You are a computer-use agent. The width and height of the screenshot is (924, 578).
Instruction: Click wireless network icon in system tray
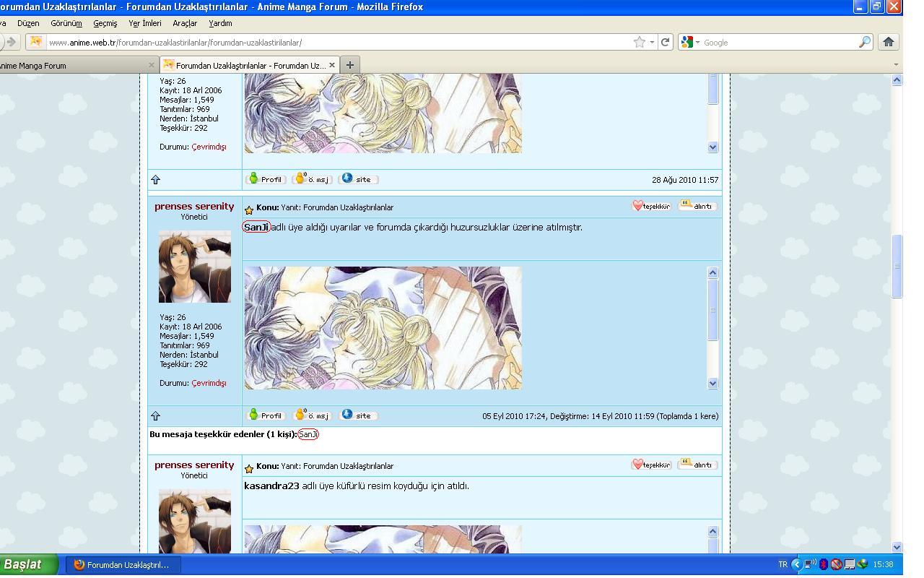[810, 564]
